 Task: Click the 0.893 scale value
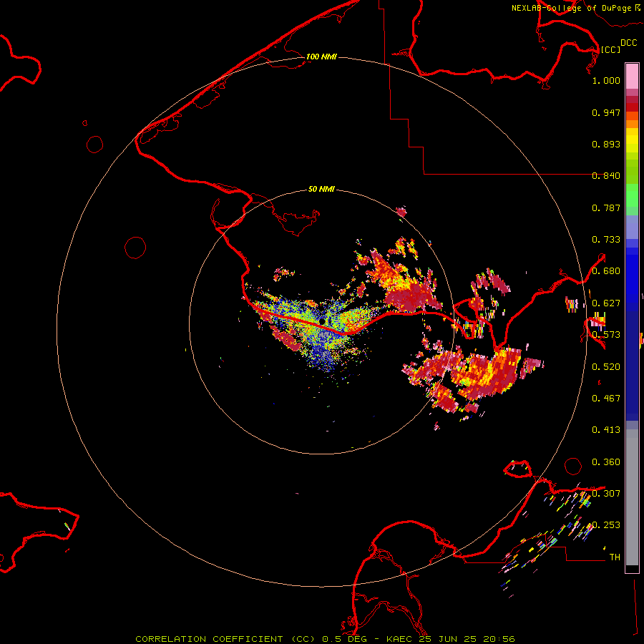tap(606, 144)
